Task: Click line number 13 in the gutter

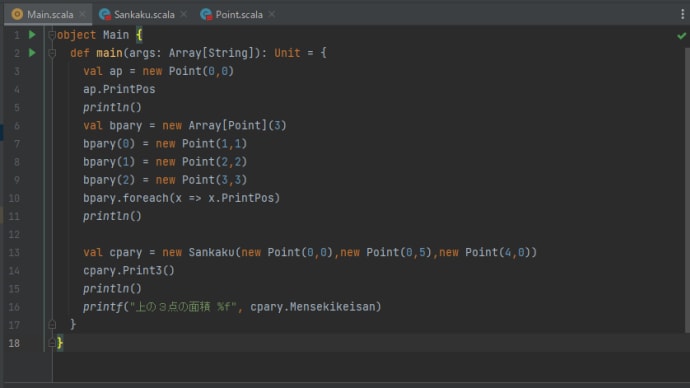Action: [14, 253]
